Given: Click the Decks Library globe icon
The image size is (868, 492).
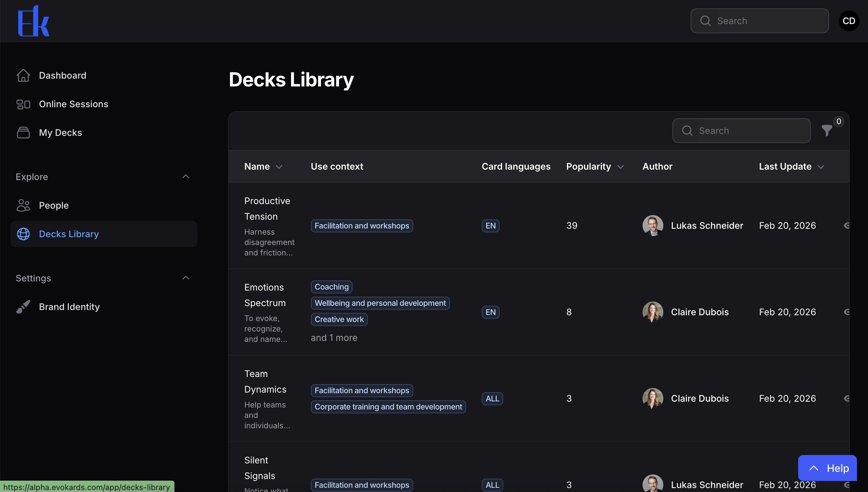Looking at the screenshot, I should click(23, 234).
